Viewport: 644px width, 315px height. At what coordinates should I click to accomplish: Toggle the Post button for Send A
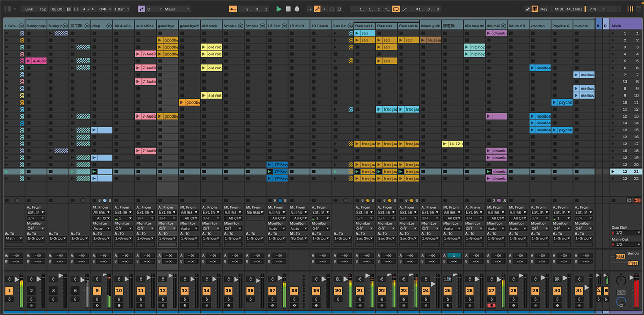pos(619,257)
